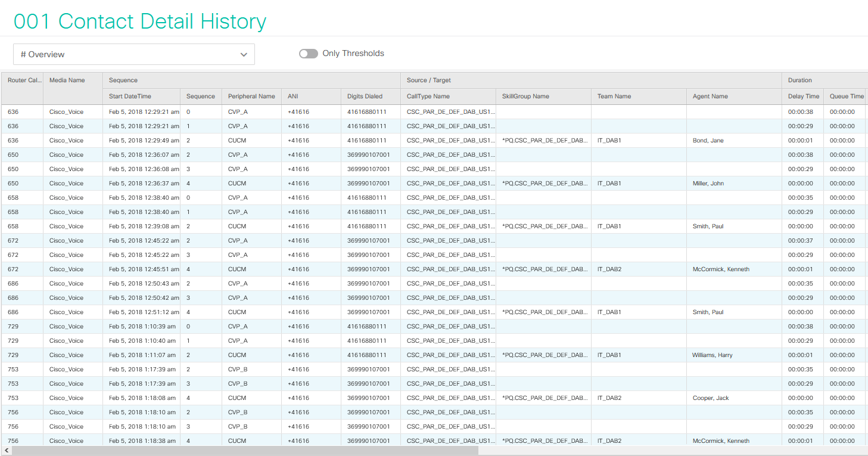
Task: Sort by Start DateTime column
Action: [141, 96]
